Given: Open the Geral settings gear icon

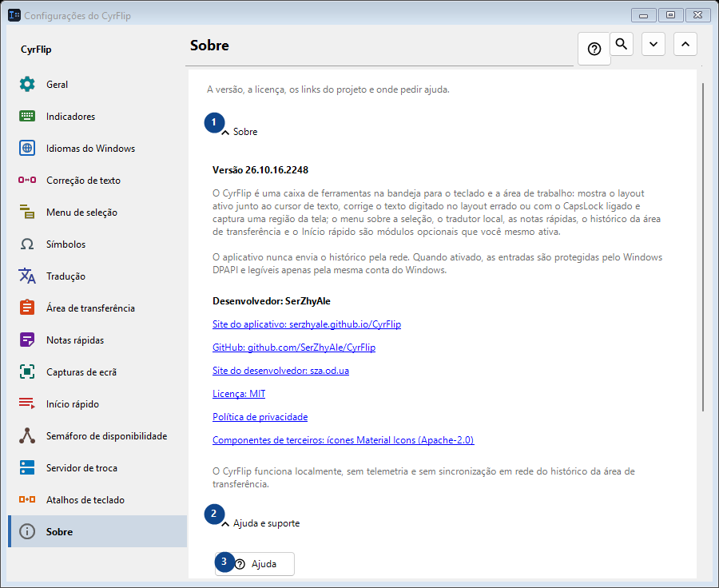Looking at the screenshot, I should 27,85.
